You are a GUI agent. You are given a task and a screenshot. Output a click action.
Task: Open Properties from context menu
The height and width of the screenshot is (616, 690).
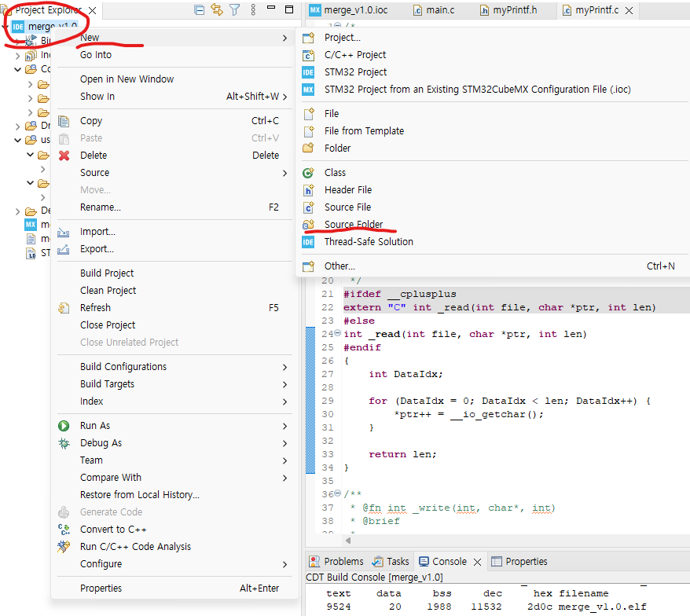[x=101, y=588]
